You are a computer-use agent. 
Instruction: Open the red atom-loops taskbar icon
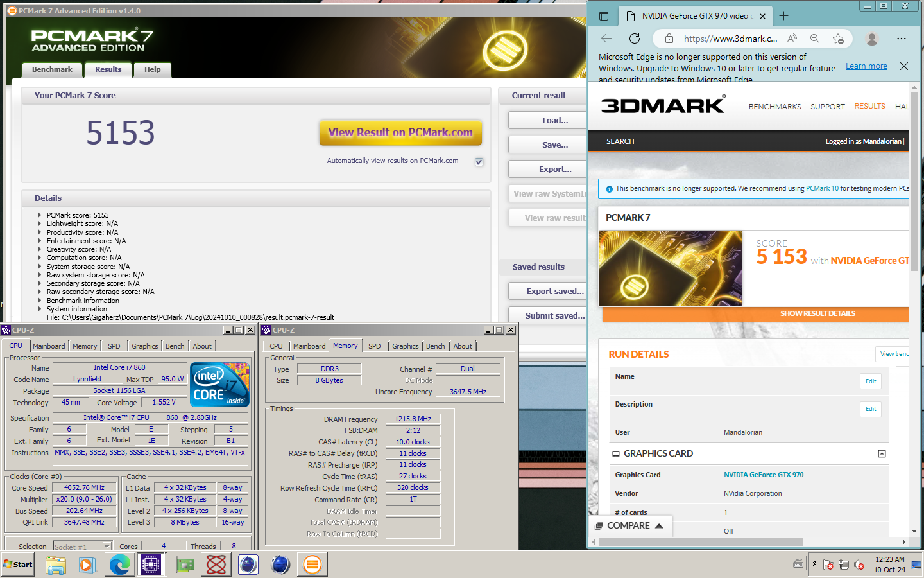[x=216, y=565]
